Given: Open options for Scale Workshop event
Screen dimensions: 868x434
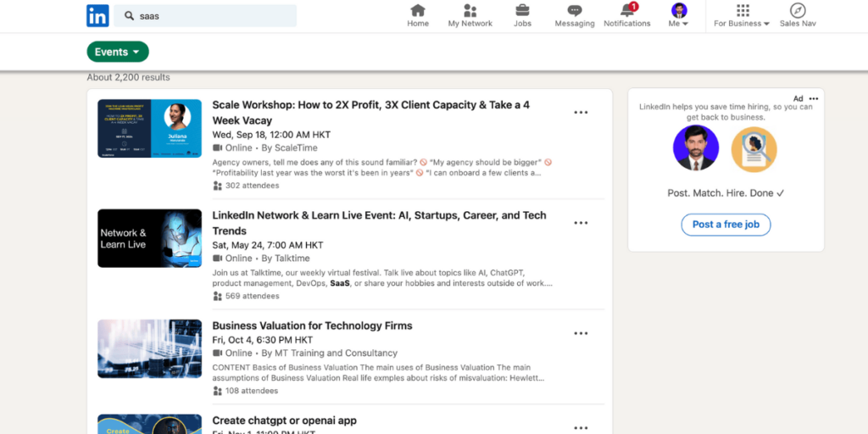Looking at the screenshot, I should point(581,113).
